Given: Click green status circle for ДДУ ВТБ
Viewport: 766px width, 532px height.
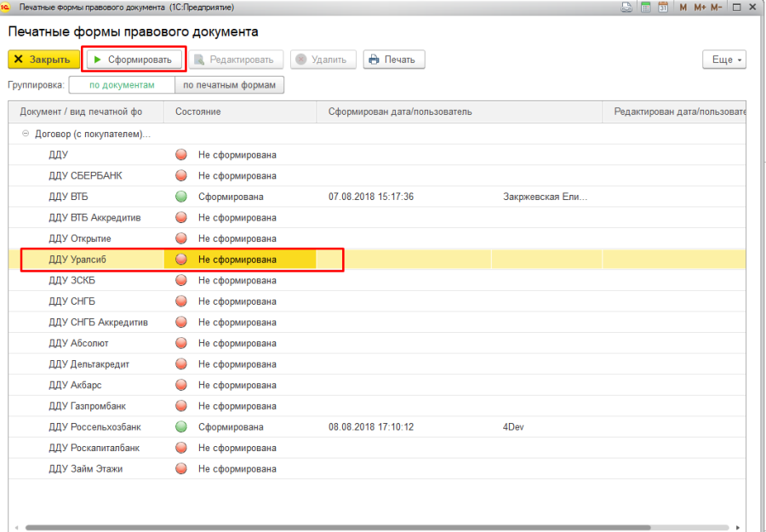Looking at the screenshot, I should (181, 197).
